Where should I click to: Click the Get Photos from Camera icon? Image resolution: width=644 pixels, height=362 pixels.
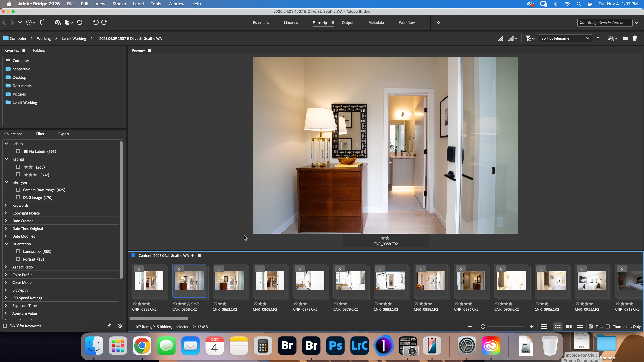[58, 22]
